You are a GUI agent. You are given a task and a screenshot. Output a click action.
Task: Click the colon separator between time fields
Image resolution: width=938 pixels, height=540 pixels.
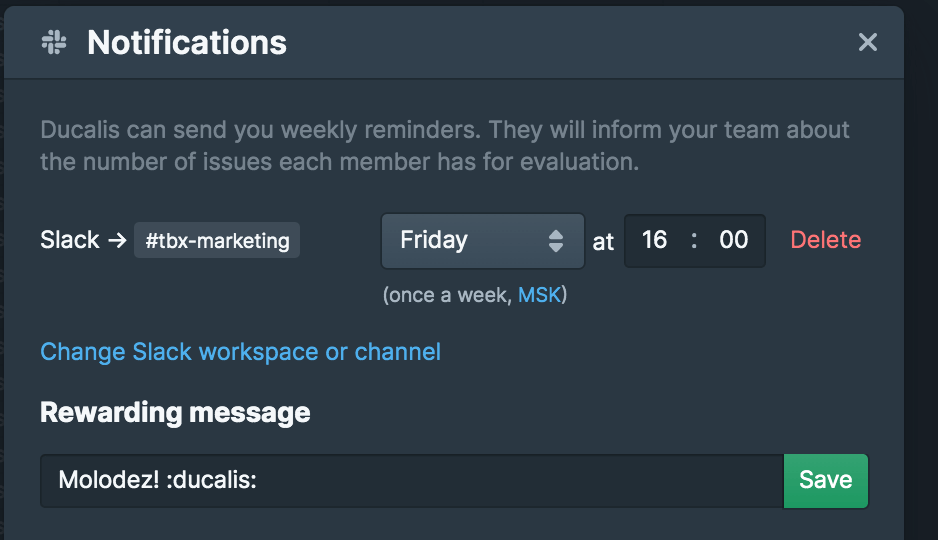(x=694, y=240)
